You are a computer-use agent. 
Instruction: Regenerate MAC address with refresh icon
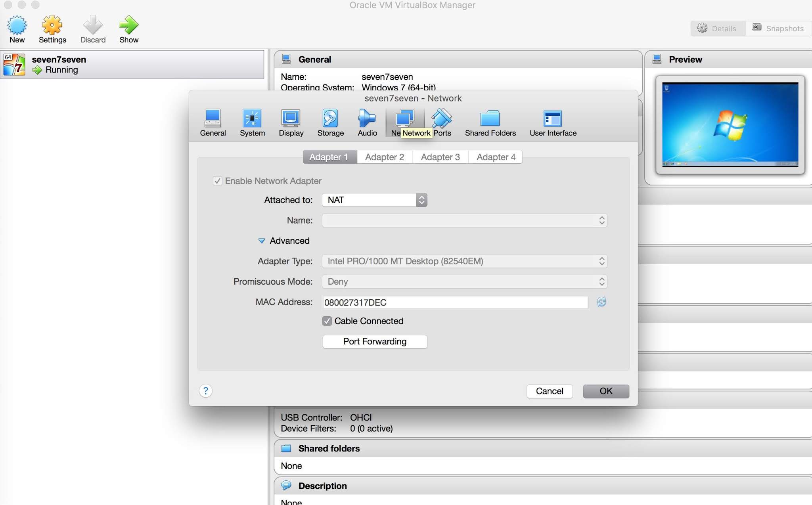[x=601, y=302]
